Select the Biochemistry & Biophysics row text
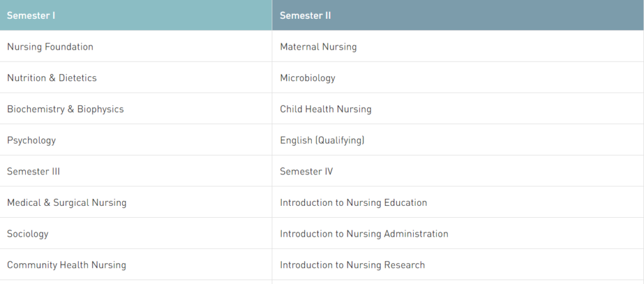644x284 pixels. click(65, 109)
